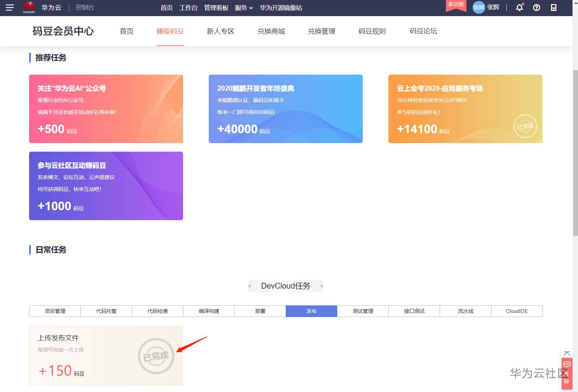578x392 pixels.
Task: Click +14100 码豆 reward text
Action: [x=423, y=129]
